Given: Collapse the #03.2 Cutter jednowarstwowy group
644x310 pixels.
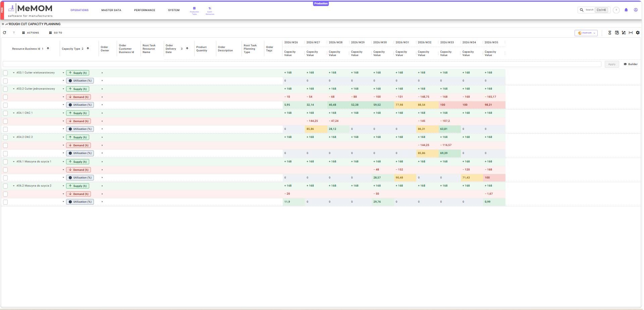Looking at the screenshot, I should 14,89.
